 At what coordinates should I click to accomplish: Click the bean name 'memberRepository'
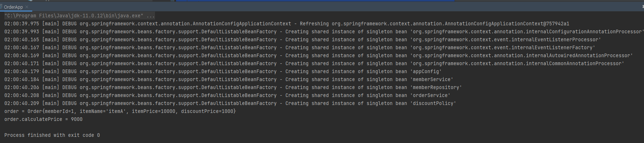[x=436, y=87]
